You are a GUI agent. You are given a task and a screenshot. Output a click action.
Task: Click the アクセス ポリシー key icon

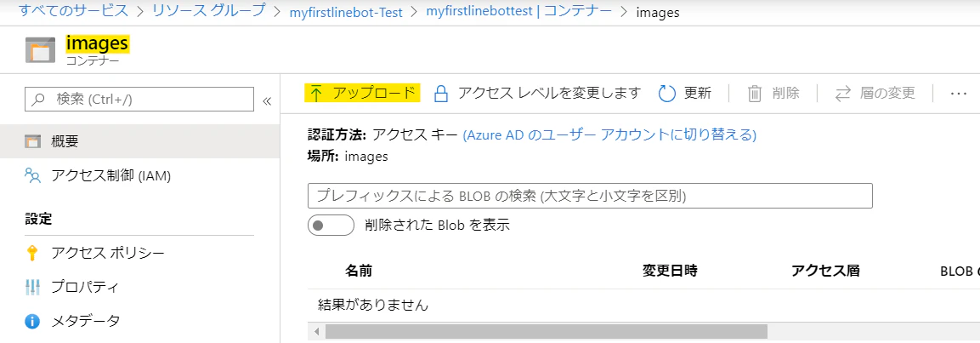[x=32, y=254]
